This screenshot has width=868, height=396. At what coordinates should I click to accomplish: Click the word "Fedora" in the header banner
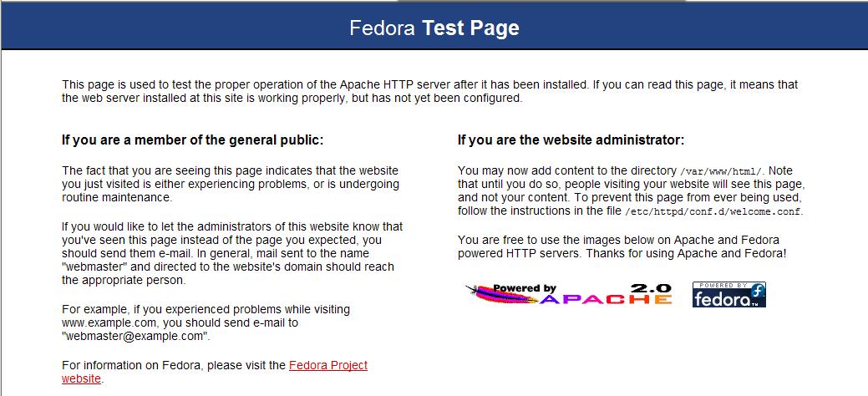pos(382,28)
